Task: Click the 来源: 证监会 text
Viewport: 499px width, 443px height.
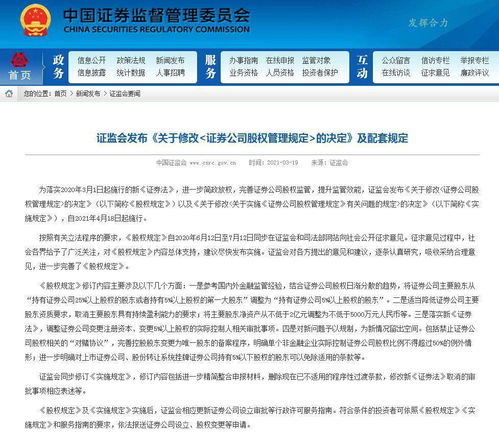Action: pyautogui.click(x=329, y=163)
